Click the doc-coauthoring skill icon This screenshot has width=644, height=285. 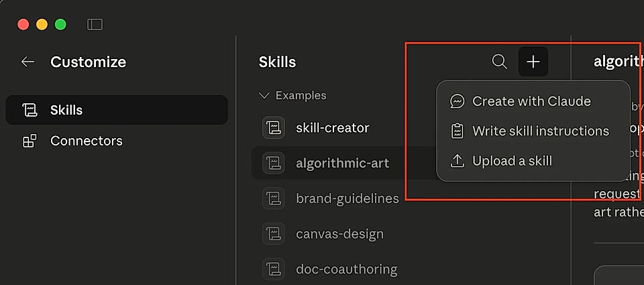point(273,270)
